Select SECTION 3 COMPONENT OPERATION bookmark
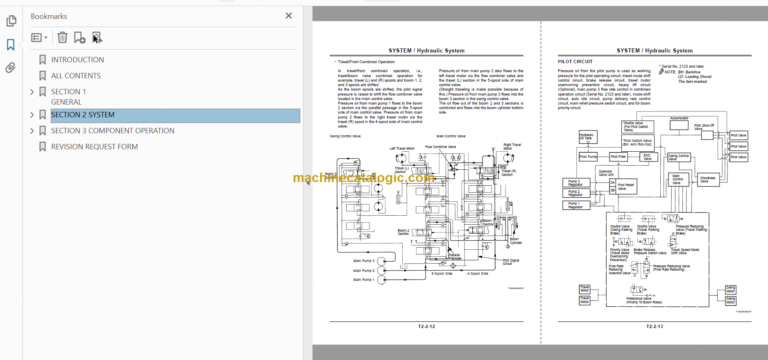 click(x=113, y=131)
